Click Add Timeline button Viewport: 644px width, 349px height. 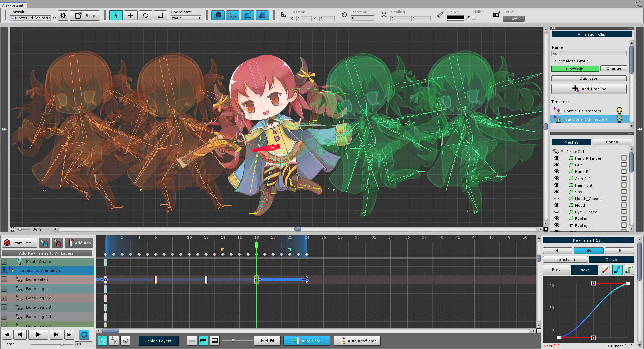tap(589, 89)
